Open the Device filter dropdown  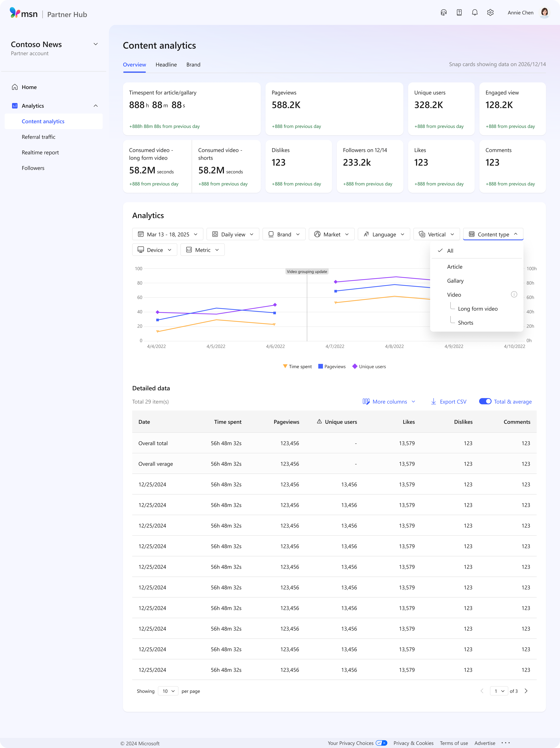[155, 250]
